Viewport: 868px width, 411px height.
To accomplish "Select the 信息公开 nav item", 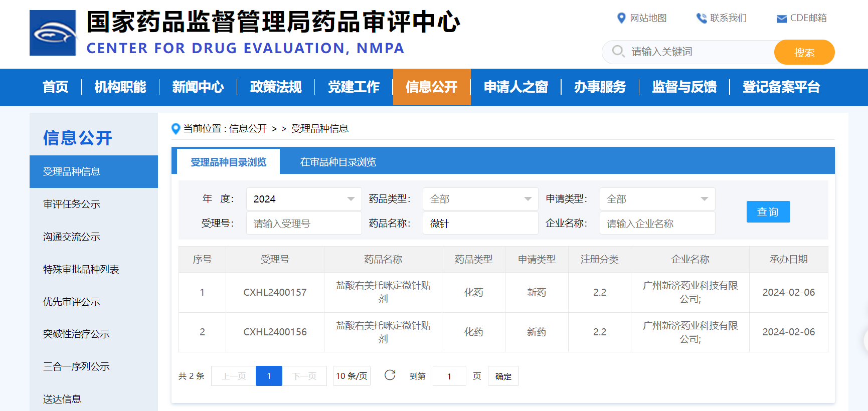I will (x=432, y=87).
